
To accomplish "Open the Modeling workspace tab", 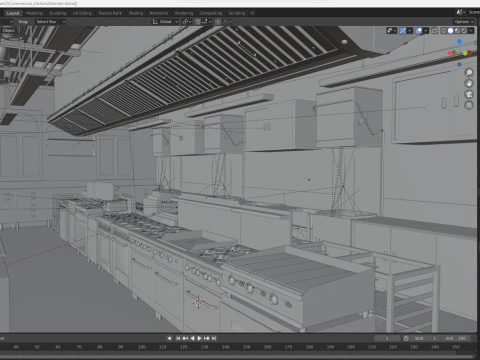I will coord(35,13).
